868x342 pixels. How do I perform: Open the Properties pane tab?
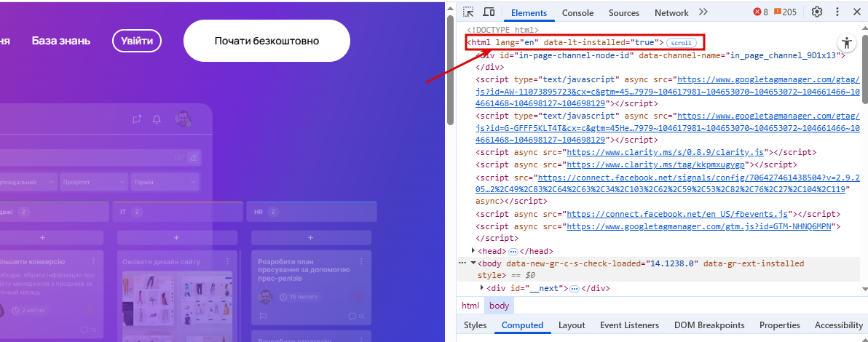click(779, 325)
